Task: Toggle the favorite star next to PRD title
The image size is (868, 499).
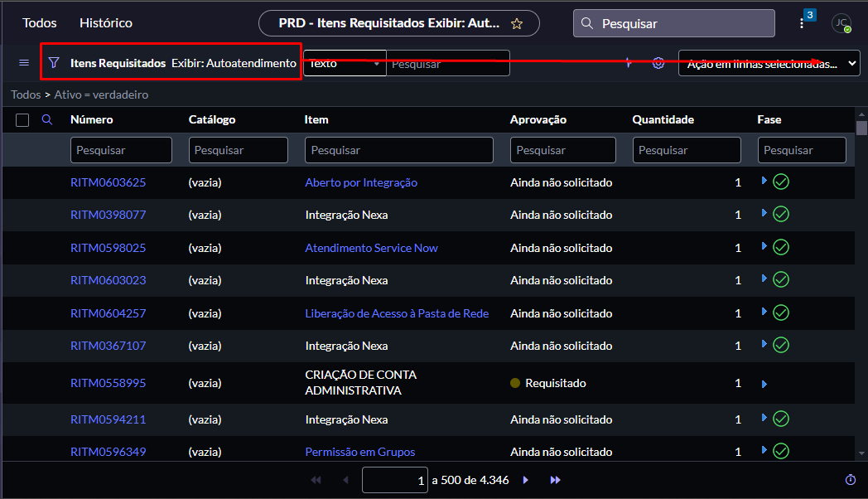Action: pyautogui.click(x=516, y=23)
